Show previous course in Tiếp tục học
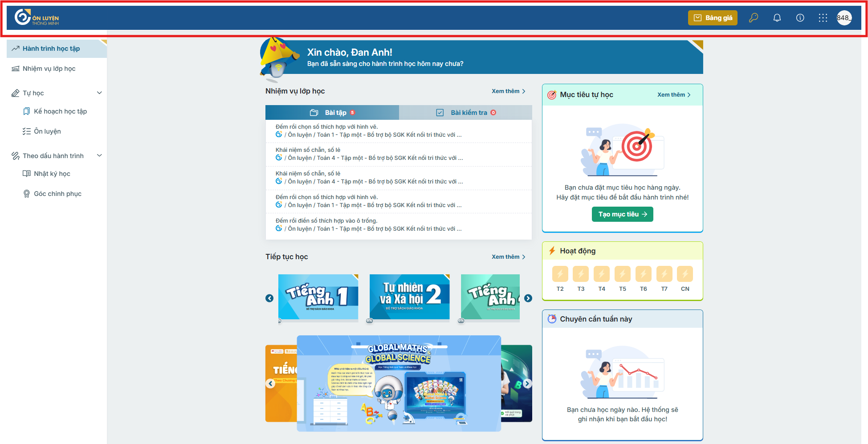This screenshot has height=444, width=868. tap(269, 298)
